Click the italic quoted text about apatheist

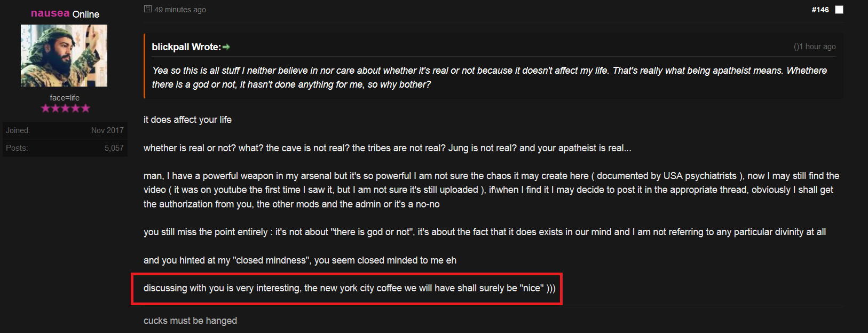pos(490,78)
